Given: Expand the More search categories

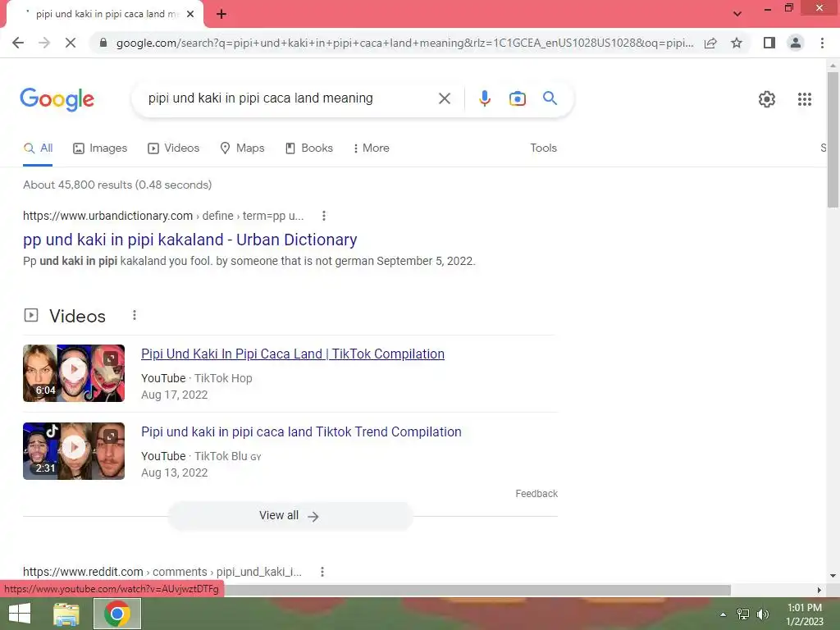Looking at the screenshot, I should click(371, 148).
